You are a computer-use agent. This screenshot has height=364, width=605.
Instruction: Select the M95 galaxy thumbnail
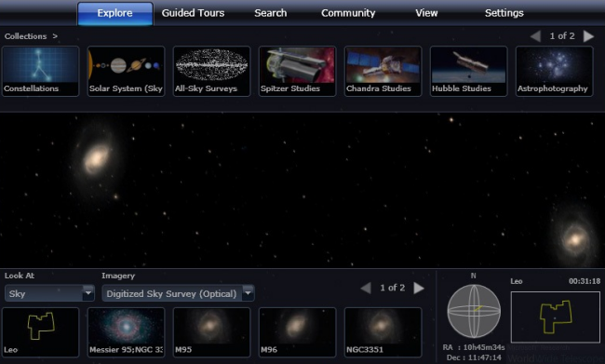tap(212, 332)
